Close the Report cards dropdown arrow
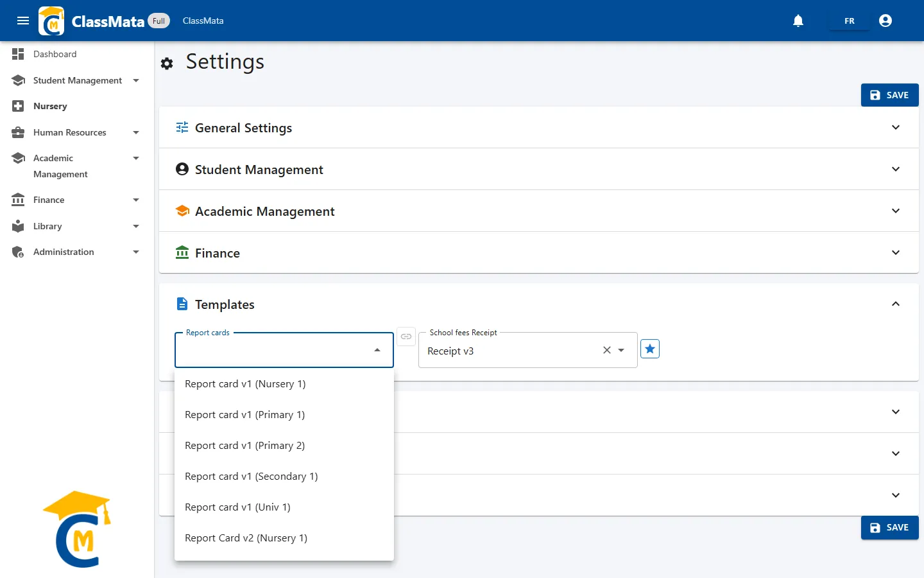 (x=377, y=350)
